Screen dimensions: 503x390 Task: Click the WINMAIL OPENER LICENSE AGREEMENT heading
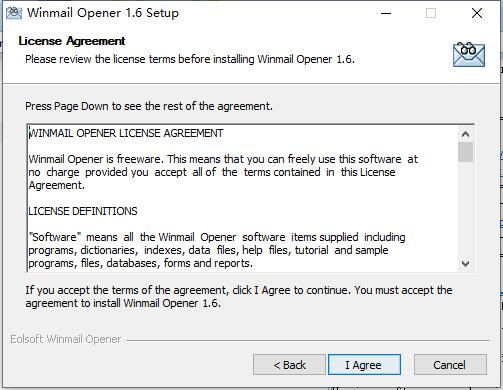[126, 133]
